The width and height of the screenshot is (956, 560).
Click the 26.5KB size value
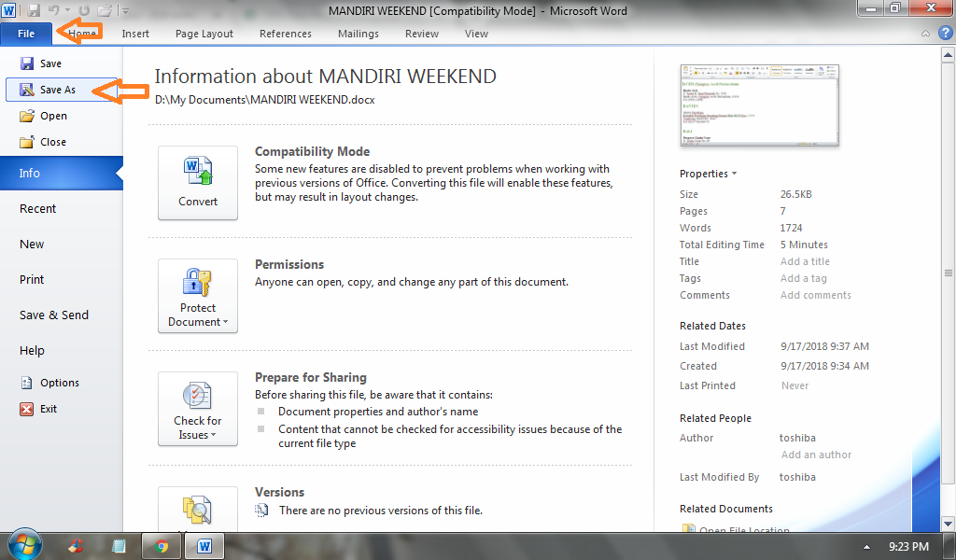[x=796, y=194]
